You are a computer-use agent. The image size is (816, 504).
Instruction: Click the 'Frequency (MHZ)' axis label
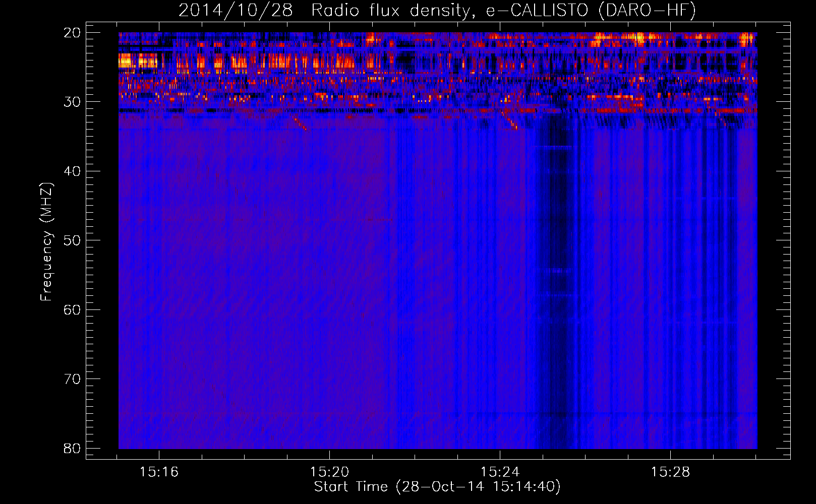tap(46, 242)
